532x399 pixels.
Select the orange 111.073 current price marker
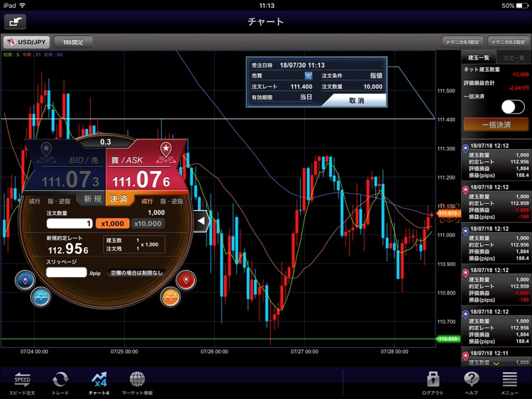click(x=448, y=213)
